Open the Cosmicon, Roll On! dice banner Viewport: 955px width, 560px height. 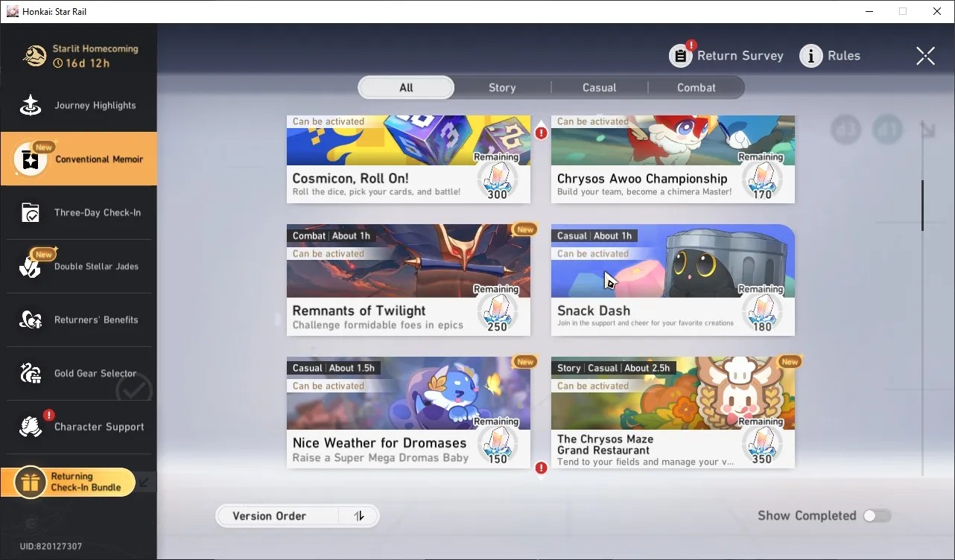pyautogui.click(x=408, y=140)
